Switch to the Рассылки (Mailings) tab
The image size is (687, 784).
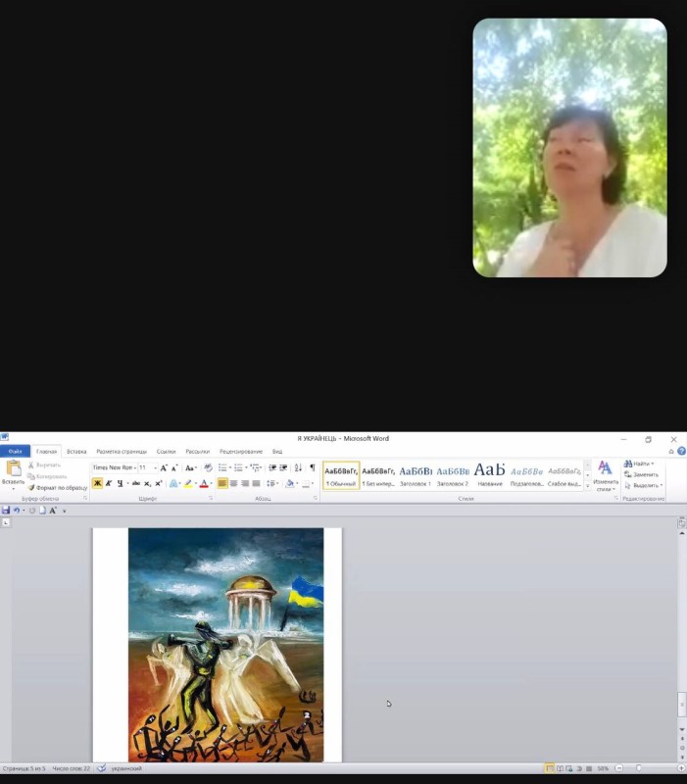tap(198, 451)
